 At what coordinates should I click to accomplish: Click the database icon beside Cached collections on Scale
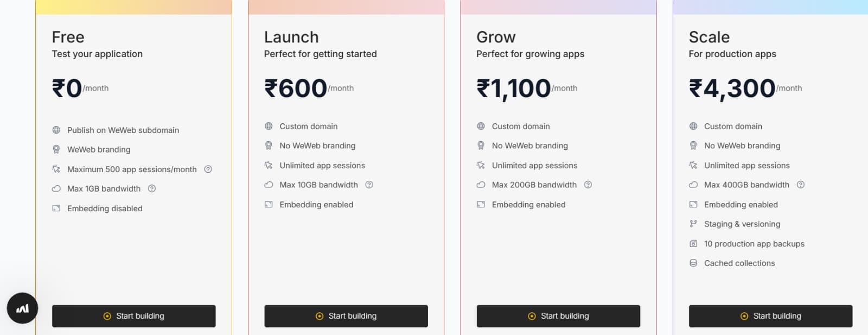point(693,263)
